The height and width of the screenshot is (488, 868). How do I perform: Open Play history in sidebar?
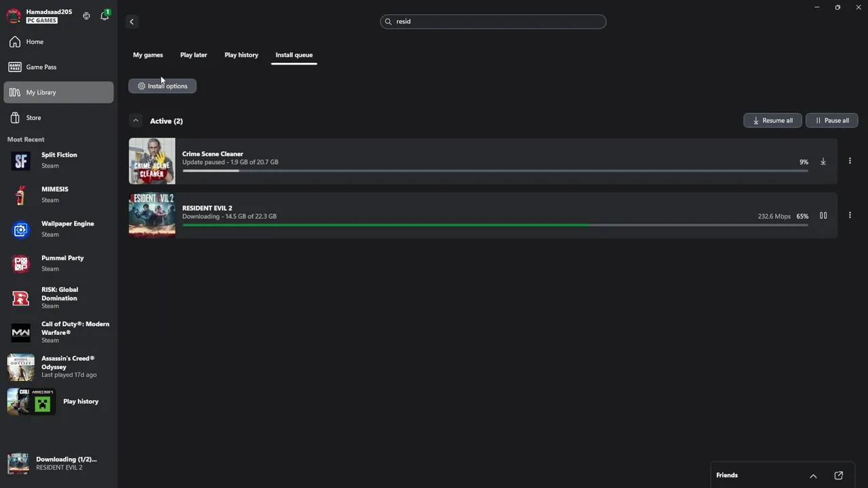58,401
